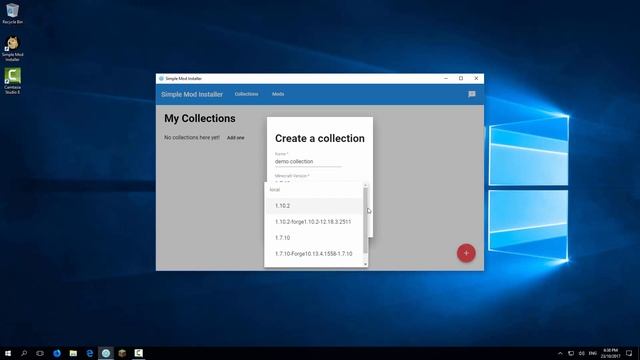Image resolution: width=640 pixels, height=360 pixels.
Task: Click the network tray icon
Action: [571, 353]
